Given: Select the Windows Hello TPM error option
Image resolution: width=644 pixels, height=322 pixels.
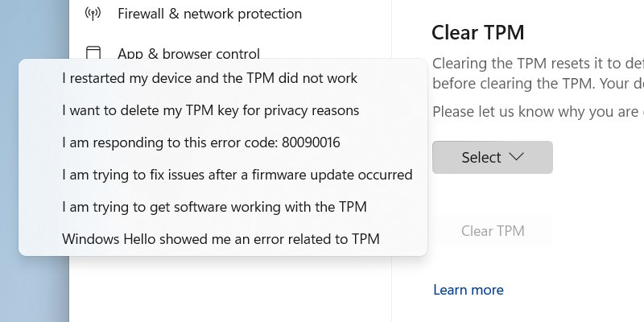Looking at the screenshot, I should click(223, 238).
